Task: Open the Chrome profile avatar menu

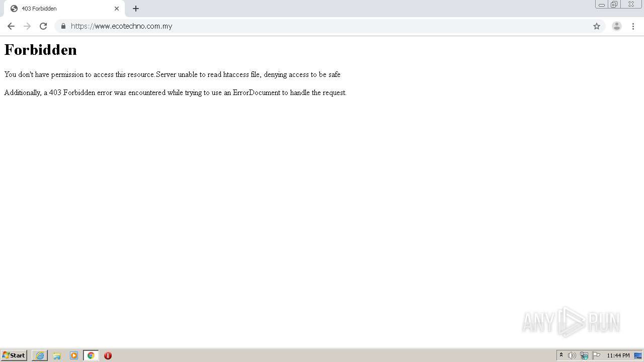Action: point(617,26)
